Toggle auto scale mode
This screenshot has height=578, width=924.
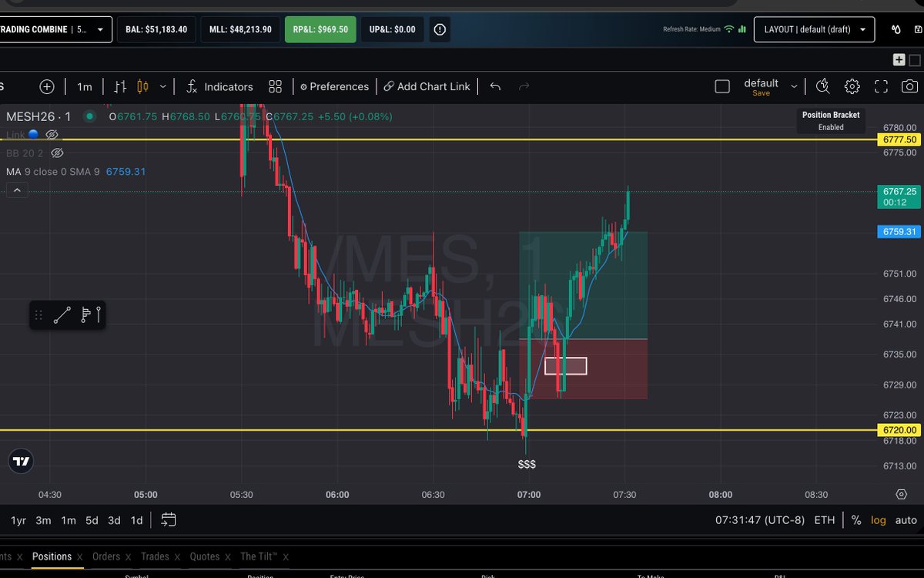906,520
